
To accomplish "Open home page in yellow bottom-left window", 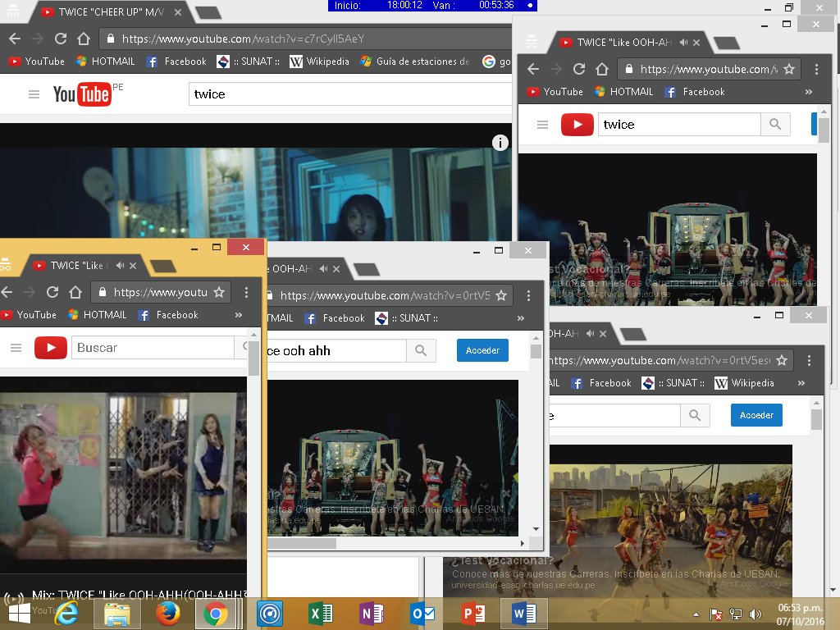I will 75,292.
